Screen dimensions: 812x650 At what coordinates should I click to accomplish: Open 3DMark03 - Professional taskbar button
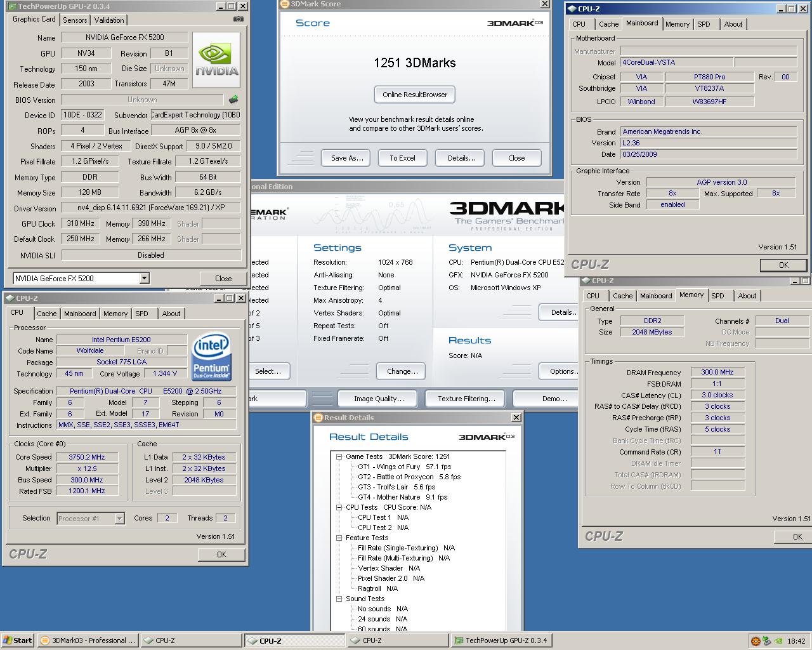[88, 641]
